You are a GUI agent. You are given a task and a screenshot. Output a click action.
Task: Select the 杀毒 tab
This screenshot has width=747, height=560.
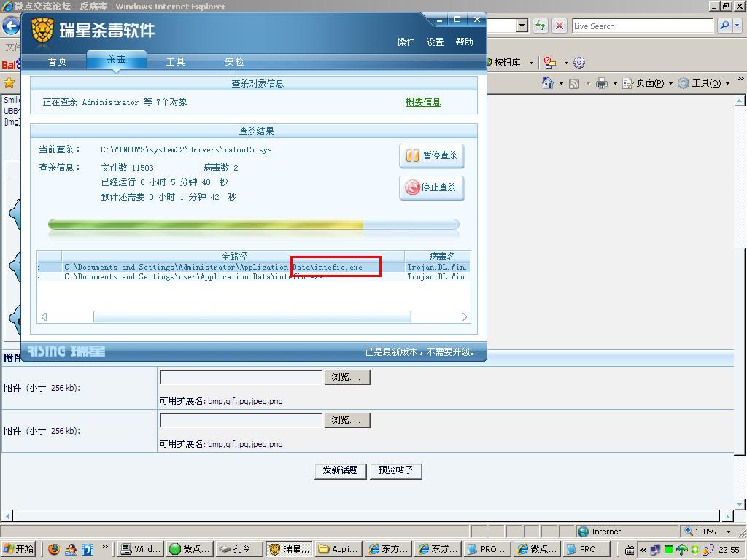117,60
